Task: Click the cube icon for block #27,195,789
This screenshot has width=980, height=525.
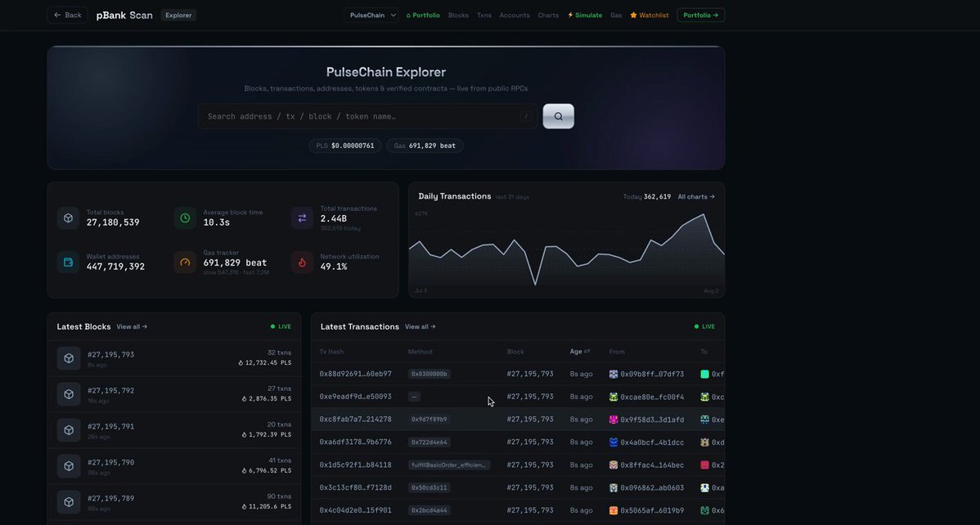Action: pyautogui.click(x=69, y=502)
